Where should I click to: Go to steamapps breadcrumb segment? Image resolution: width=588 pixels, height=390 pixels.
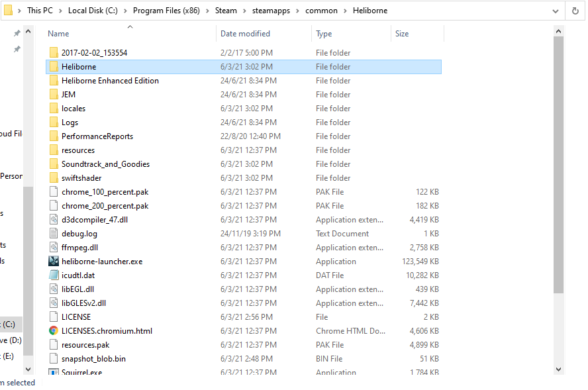pyautogui.click(x=271, y=11)
